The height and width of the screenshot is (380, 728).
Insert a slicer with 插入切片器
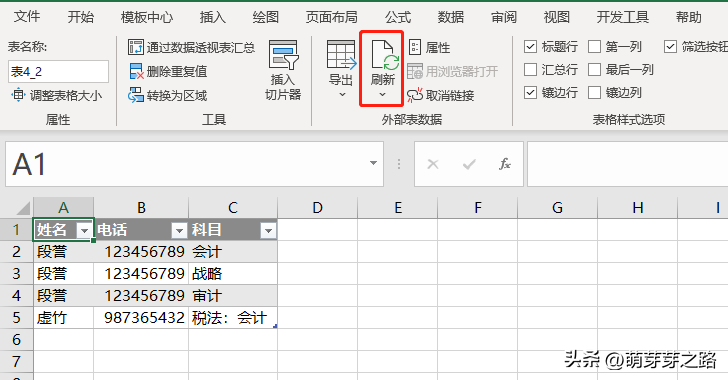(x=283, y=70)
